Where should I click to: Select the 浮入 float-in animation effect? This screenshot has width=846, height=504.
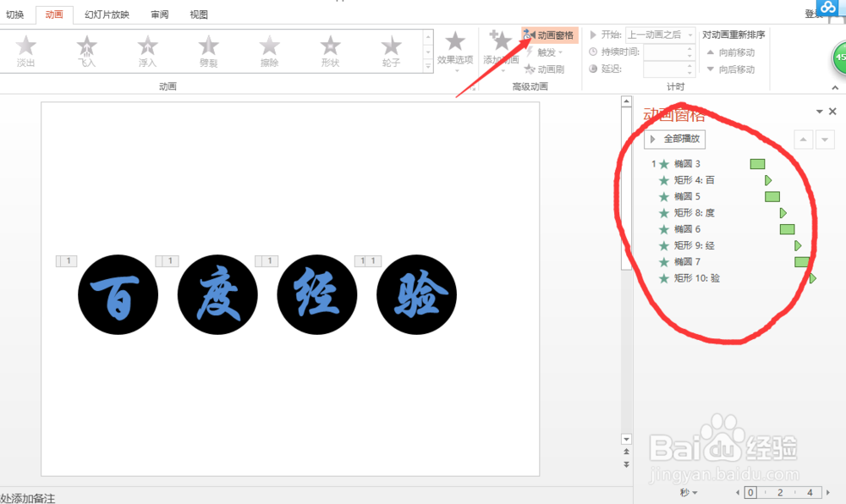coord(147,52)
